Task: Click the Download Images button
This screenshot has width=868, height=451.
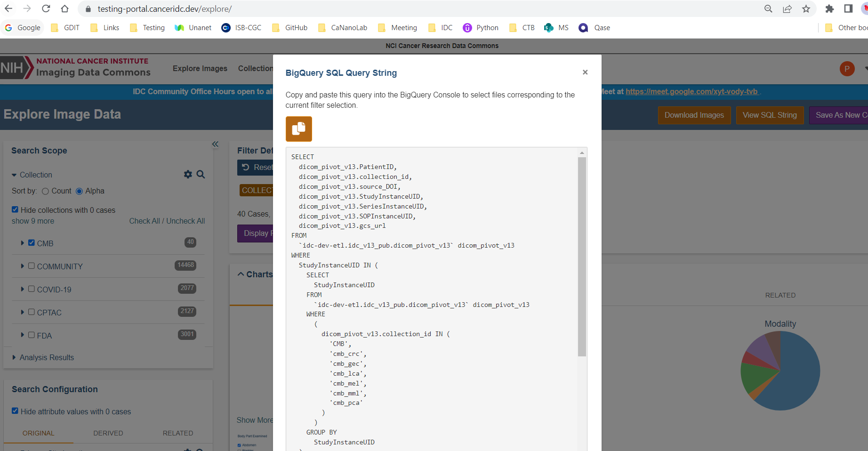Action: click(694, 115)
